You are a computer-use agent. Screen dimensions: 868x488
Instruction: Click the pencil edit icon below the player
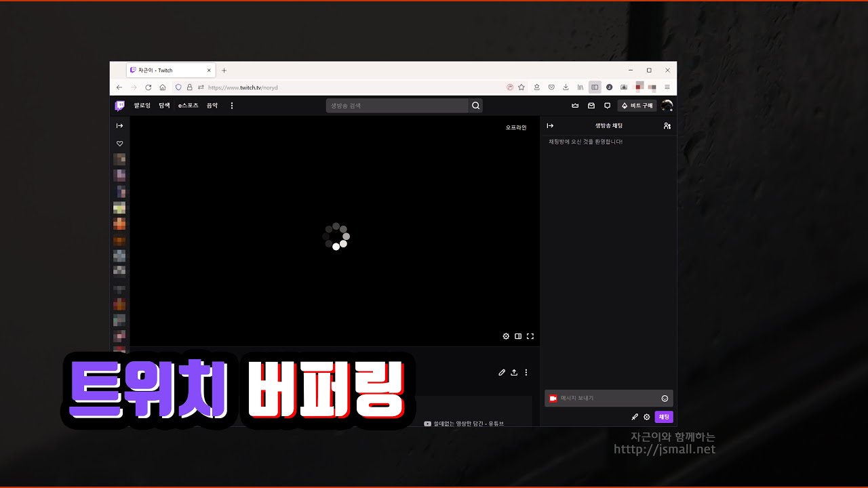[x=502, y=372]
